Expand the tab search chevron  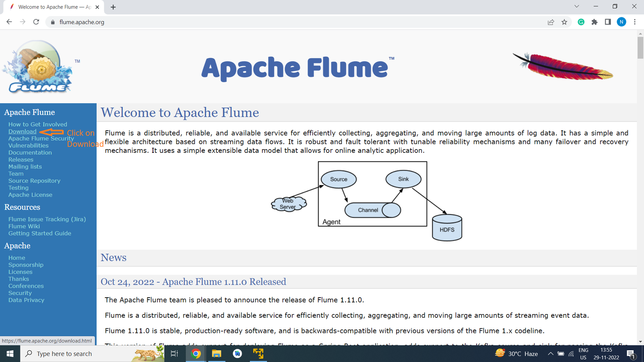(576, 6)
